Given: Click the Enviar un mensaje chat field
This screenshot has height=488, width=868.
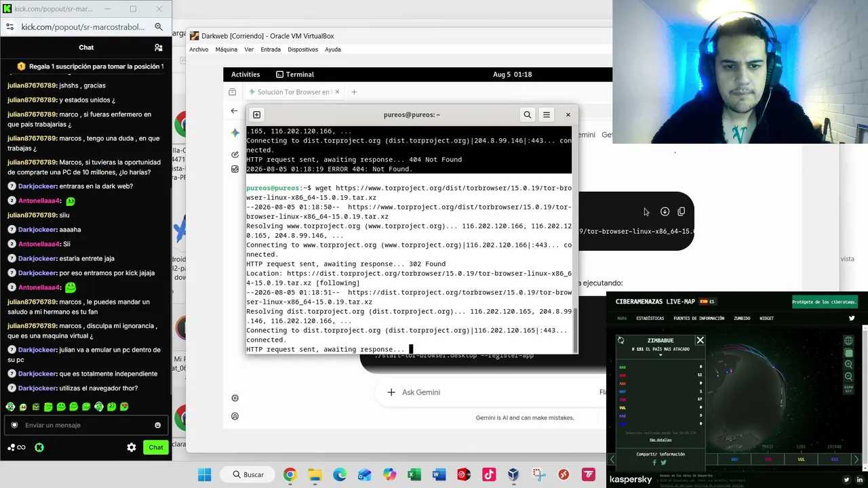Looking at the screenshot, I should coord(86,425).
